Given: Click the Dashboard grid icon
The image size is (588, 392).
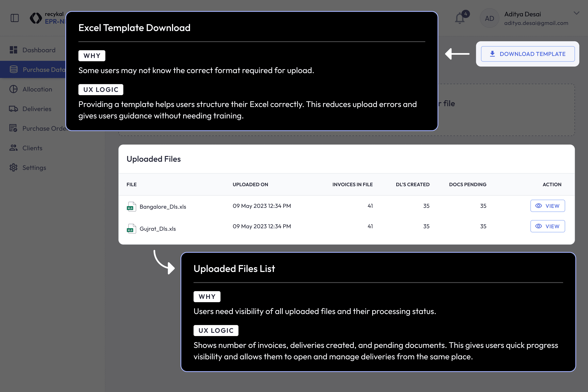Looking at the screenshot, I should click(x=13, y=50).
